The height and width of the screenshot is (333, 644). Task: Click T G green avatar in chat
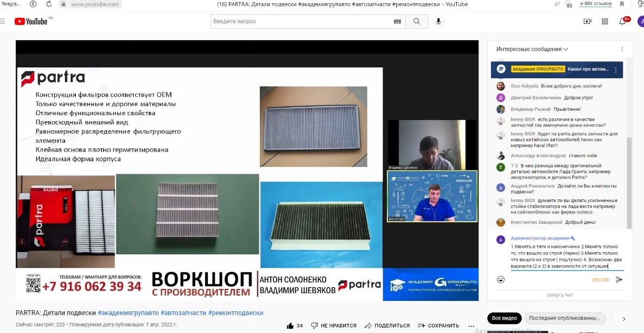tap(501, 167)
